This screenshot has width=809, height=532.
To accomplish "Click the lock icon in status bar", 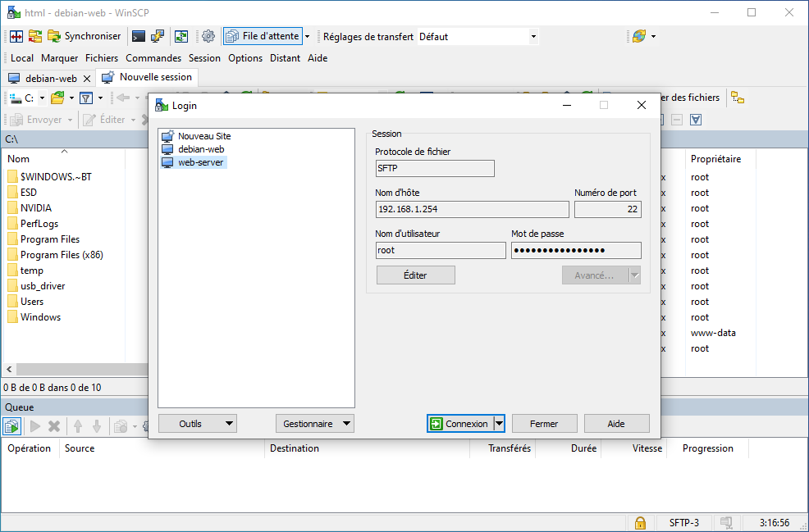I will coord(640,522).
